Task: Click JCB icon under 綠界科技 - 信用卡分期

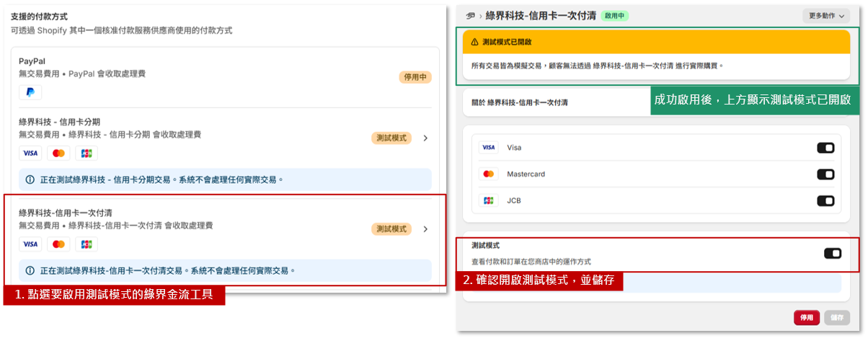Action: click(x=87, y=153)
